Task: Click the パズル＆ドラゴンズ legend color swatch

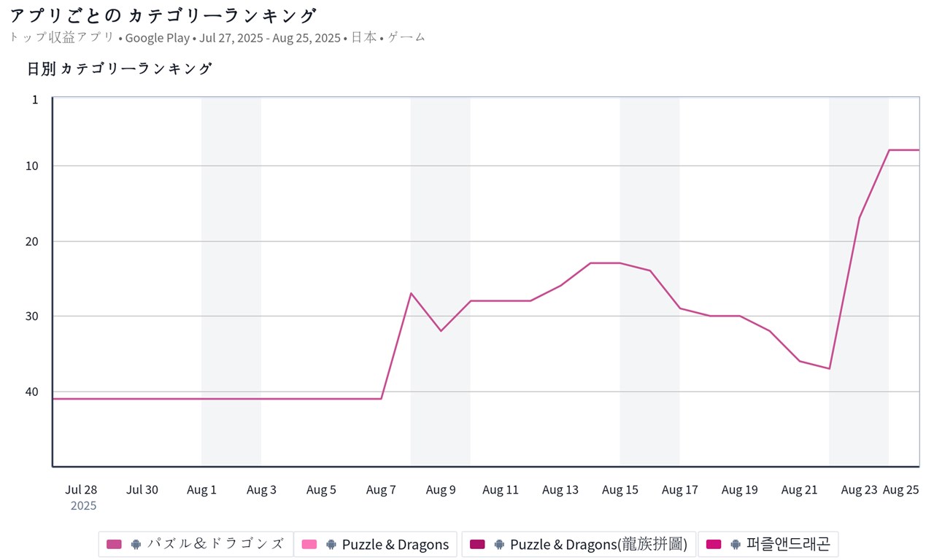Action: tap(114, 544)
